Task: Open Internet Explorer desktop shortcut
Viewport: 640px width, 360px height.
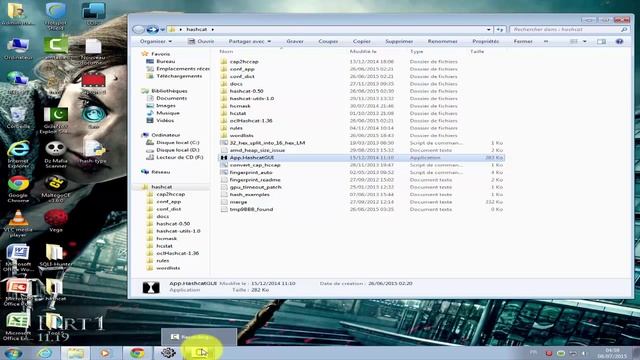Action: pyautogui.click(x=18, y=154)
